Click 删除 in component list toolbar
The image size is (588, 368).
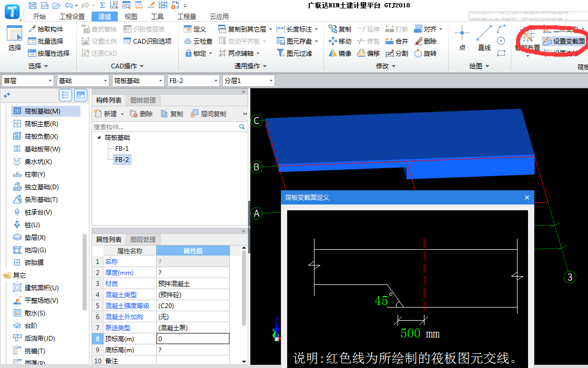(141, 114)
